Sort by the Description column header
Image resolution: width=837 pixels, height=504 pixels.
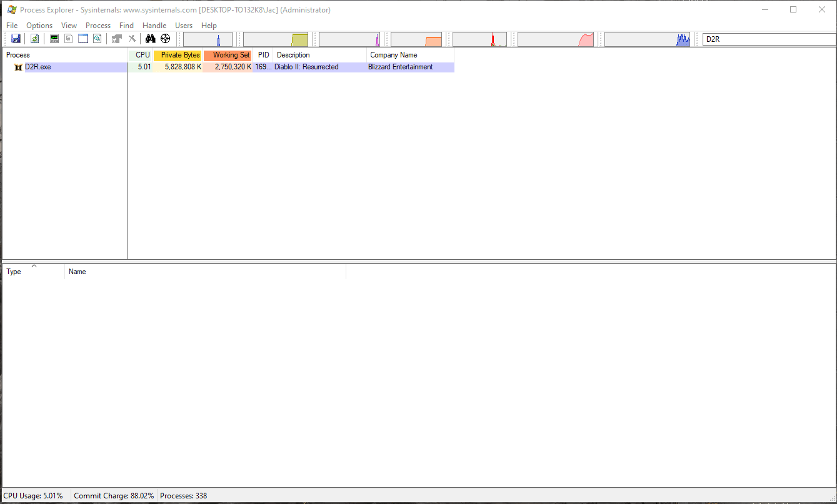tap(320, 55)
